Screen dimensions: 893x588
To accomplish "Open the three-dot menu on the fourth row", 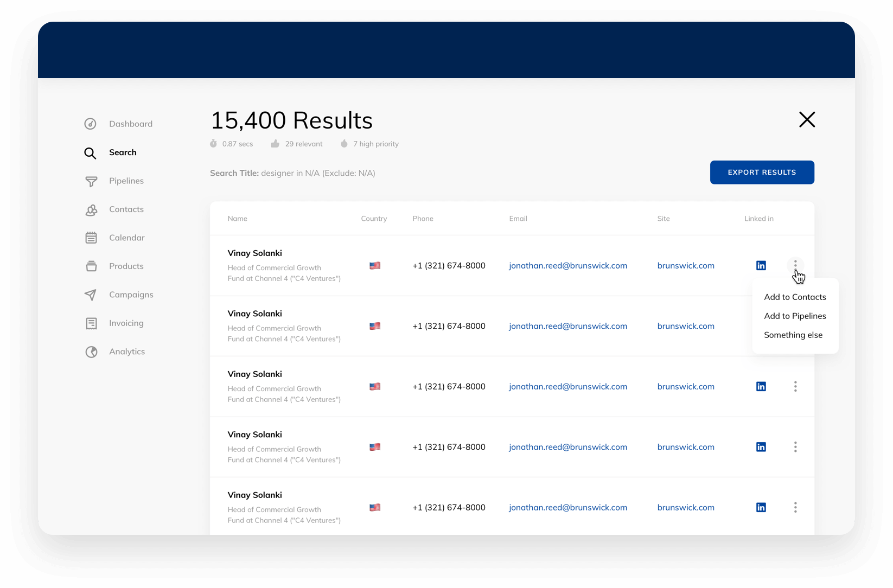I will [x=795, y=446].
